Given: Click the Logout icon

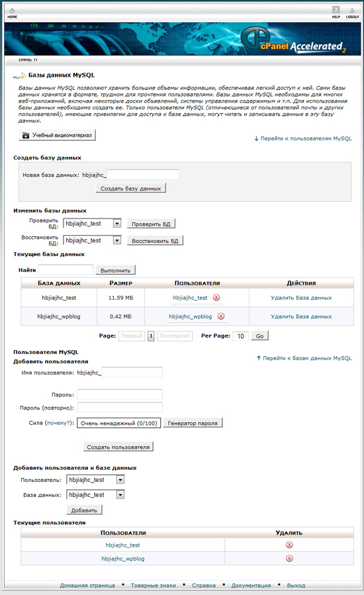Looking at the screenshot, I should (352, 13).
